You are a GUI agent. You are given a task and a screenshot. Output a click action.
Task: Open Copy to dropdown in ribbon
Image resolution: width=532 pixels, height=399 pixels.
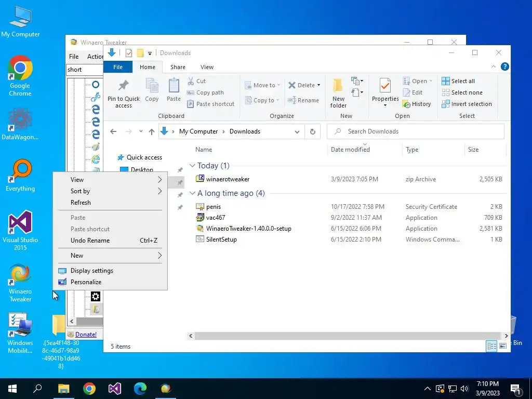pyautogui.click(x=262, y=100)
